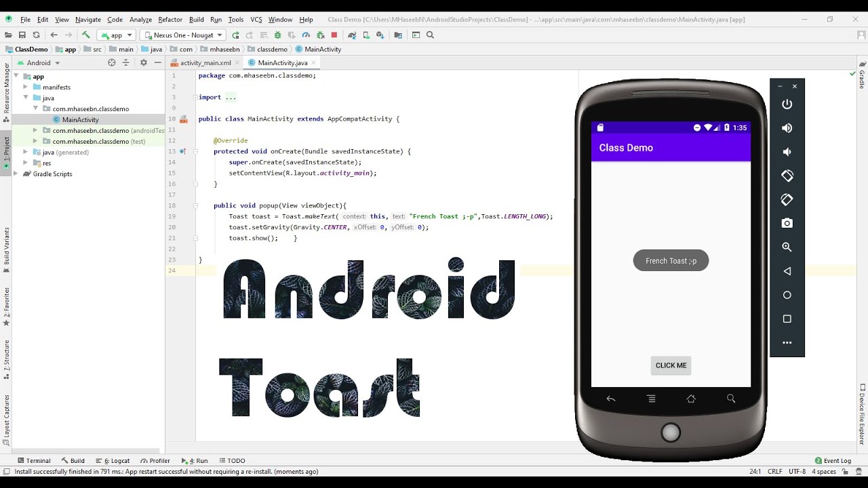
Task: Rotate the emulator left icon
Action: pos(787,176)
